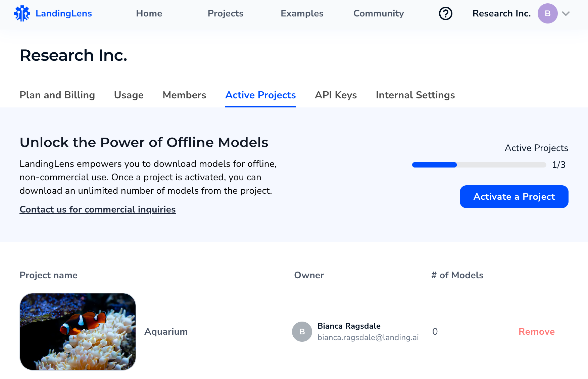
Task: Click the LandingLens brand text
Action: click(64, 13)
